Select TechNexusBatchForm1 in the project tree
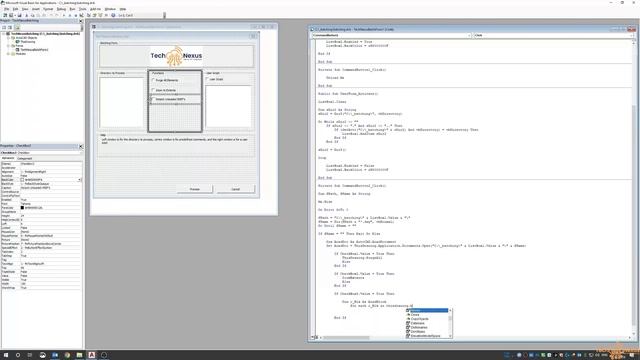 (x=34, y=50)
